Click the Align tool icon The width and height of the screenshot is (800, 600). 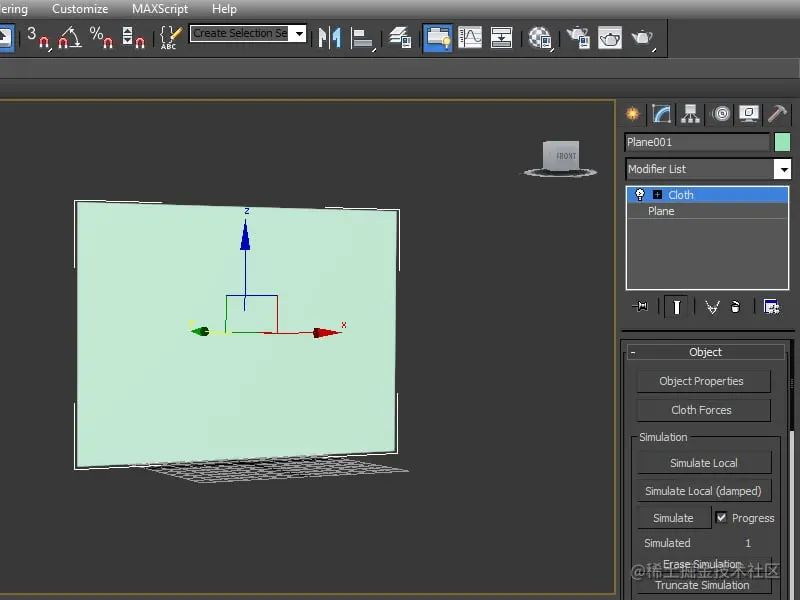pos(363,39)
